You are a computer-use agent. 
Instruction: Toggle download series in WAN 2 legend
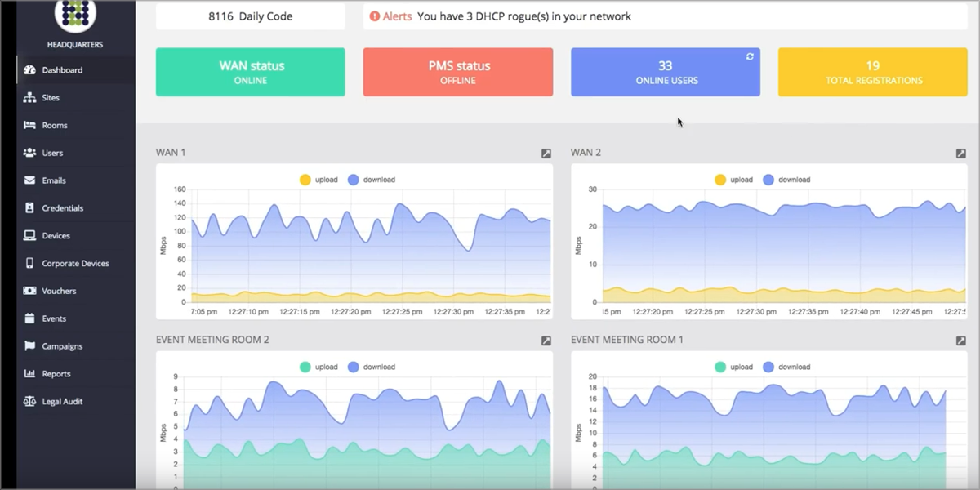(784, 180)
